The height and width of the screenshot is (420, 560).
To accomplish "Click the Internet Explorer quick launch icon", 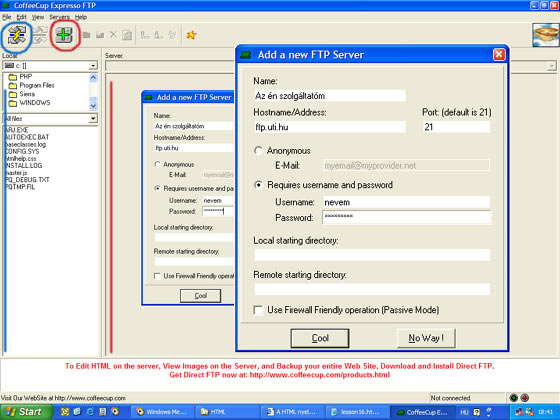I will tap(90, 412).
